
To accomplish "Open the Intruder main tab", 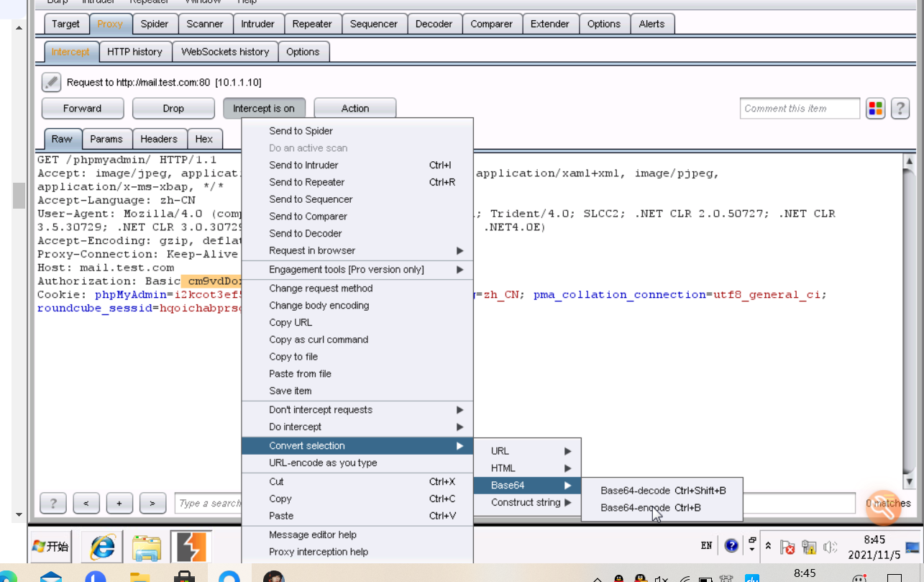I will coord(257,24).
